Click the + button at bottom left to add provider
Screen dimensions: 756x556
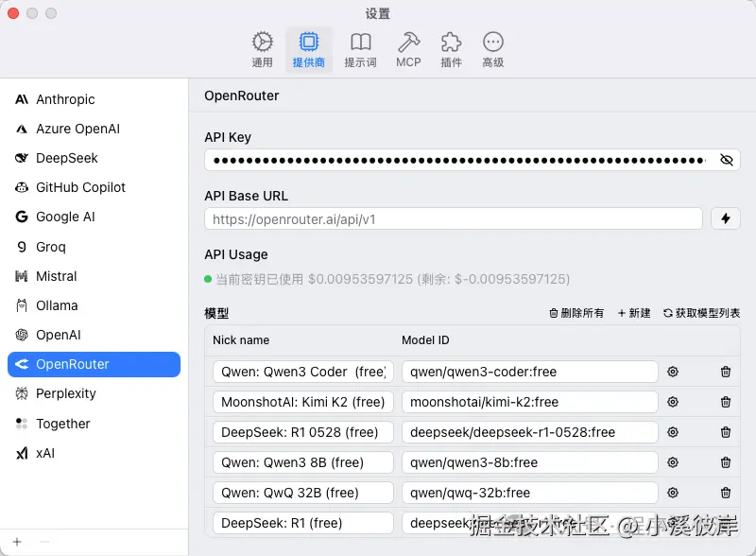(x=17, y=543)
